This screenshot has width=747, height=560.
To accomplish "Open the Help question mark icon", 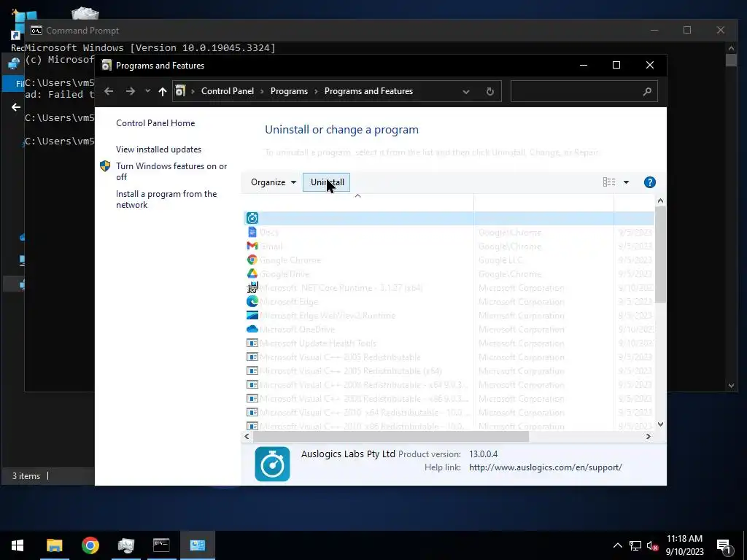I will coord(650,182).
